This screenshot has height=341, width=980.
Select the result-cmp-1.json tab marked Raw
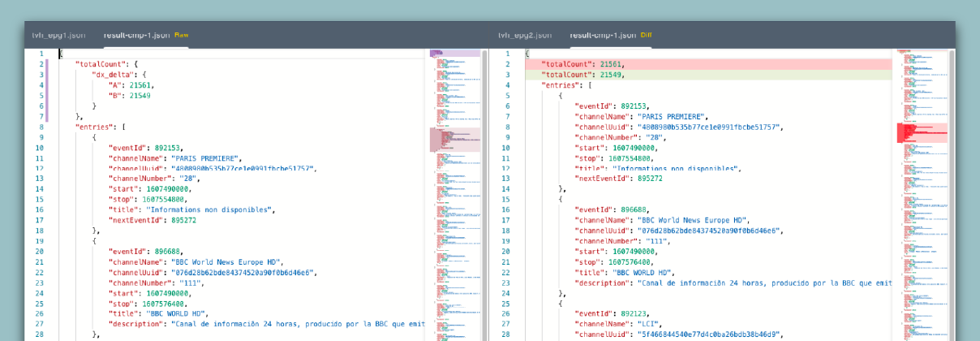point(136,35)
